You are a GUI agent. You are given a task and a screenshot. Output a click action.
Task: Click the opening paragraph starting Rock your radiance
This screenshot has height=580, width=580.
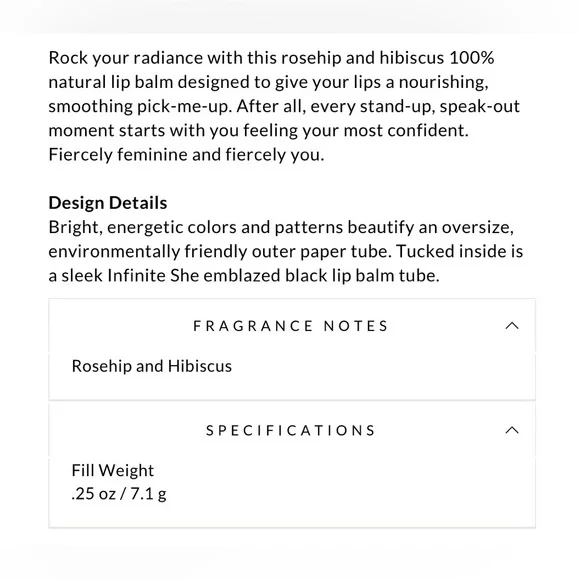(x=284, y=106)
